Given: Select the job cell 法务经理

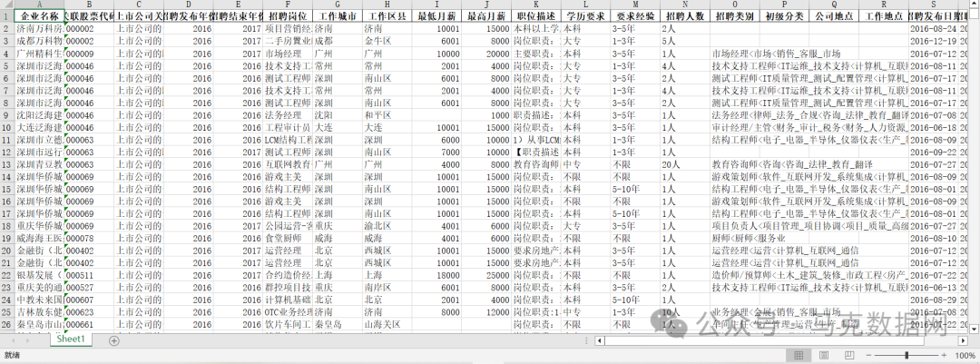Looking at the screenshot, I should pyautogui.click(x=287, y=115).
